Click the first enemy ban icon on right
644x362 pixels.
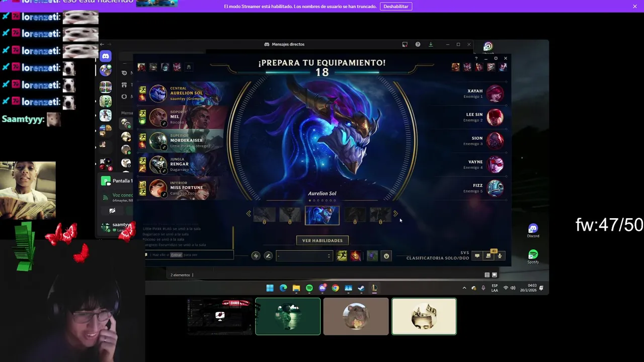point(455,67)
